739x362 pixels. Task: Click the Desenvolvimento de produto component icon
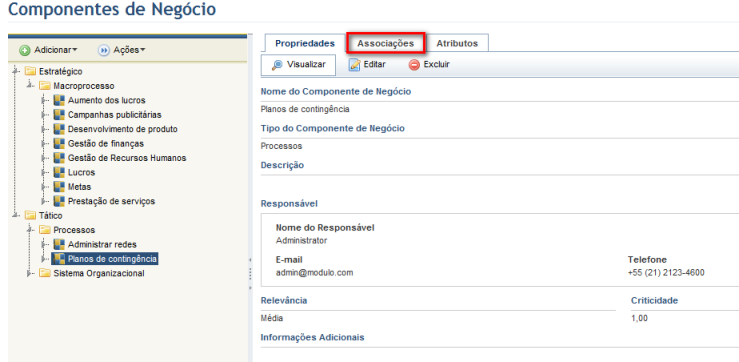tap(59, 129)
